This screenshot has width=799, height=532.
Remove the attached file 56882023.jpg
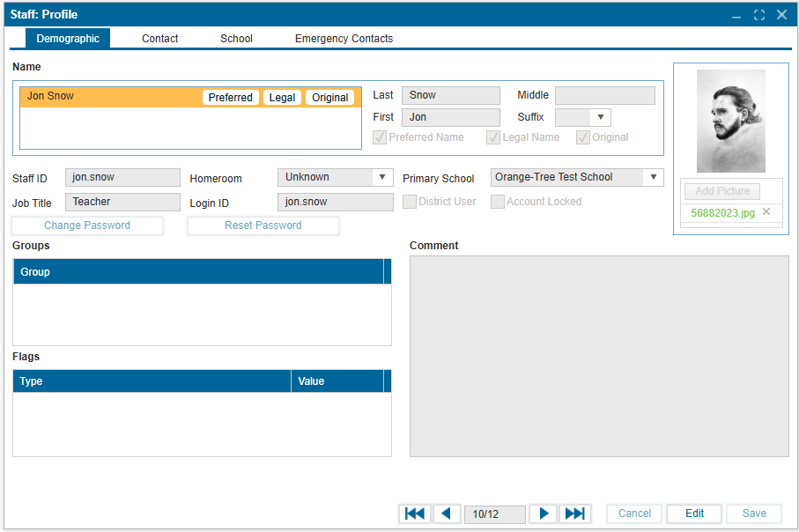click(766, 211)
